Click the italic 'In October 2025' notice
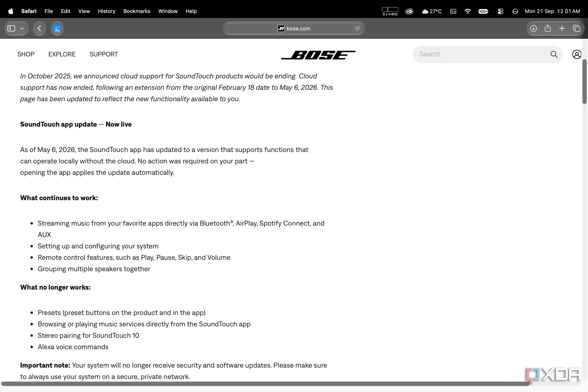The width and height of the screenshot is (588, 392). (x=176, y=88)
